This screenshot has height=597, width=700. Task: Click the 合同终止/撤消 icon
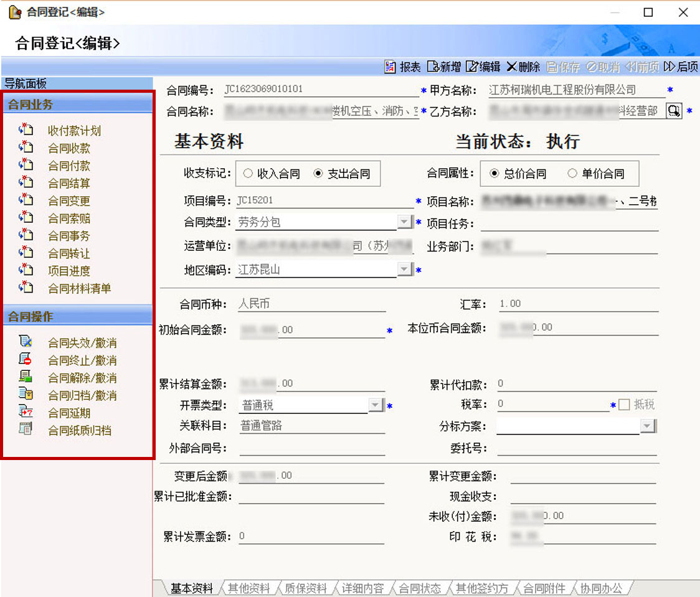tap(26, 360)
